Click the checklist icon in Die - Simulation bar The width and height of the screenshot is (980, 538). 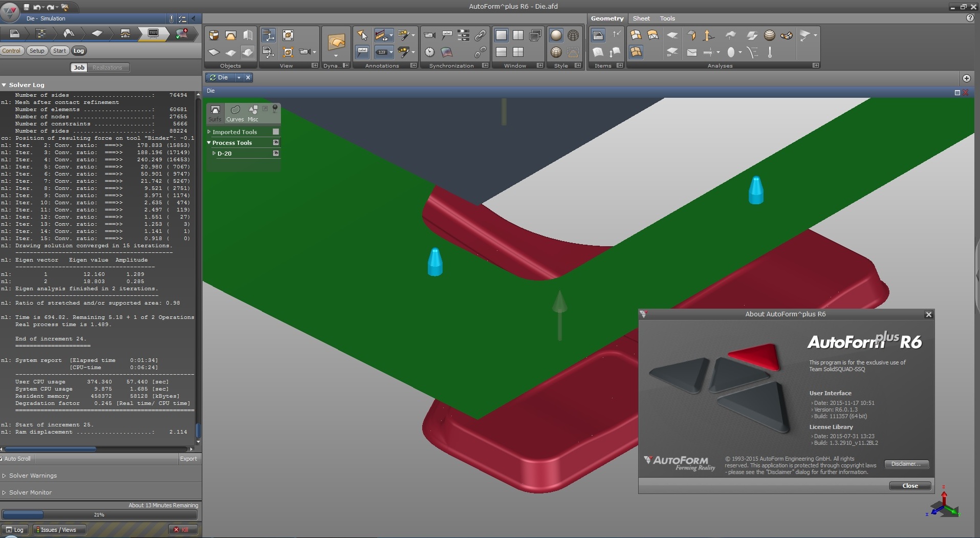pos(182,18)
